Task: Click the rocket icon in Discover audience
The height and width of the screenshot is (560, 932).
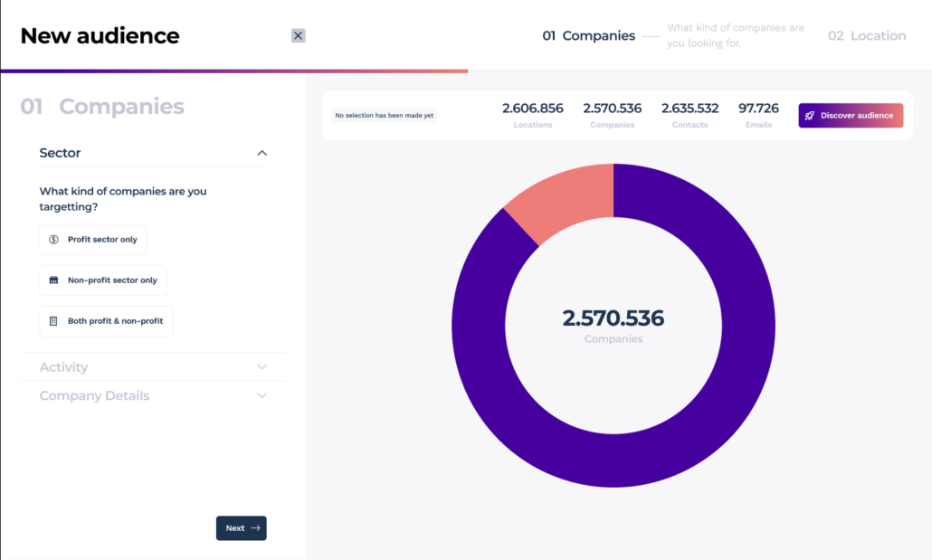Action: [810, 116]
